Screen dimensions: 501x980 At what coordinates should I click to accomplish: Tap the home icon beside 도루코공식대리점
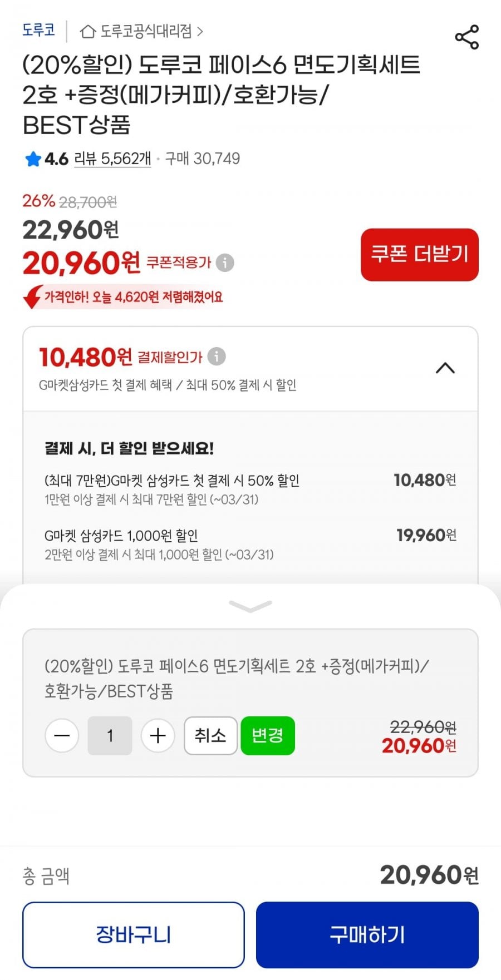coord(88,31)
